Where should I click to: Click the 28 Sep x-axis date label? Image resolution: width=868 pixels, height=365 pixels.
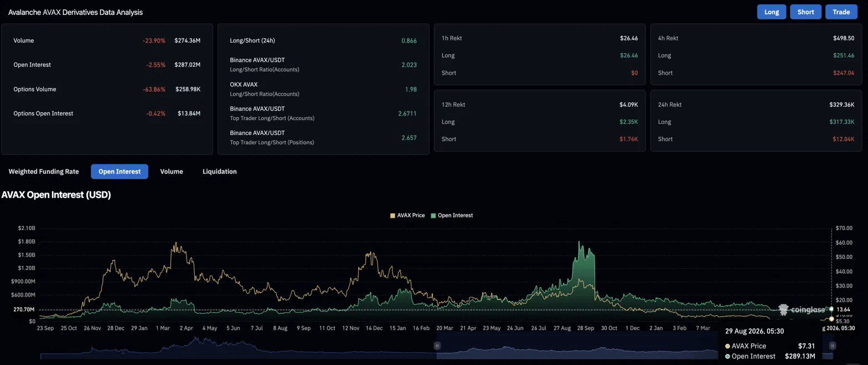pyautogui.click(x=586, y=328)
